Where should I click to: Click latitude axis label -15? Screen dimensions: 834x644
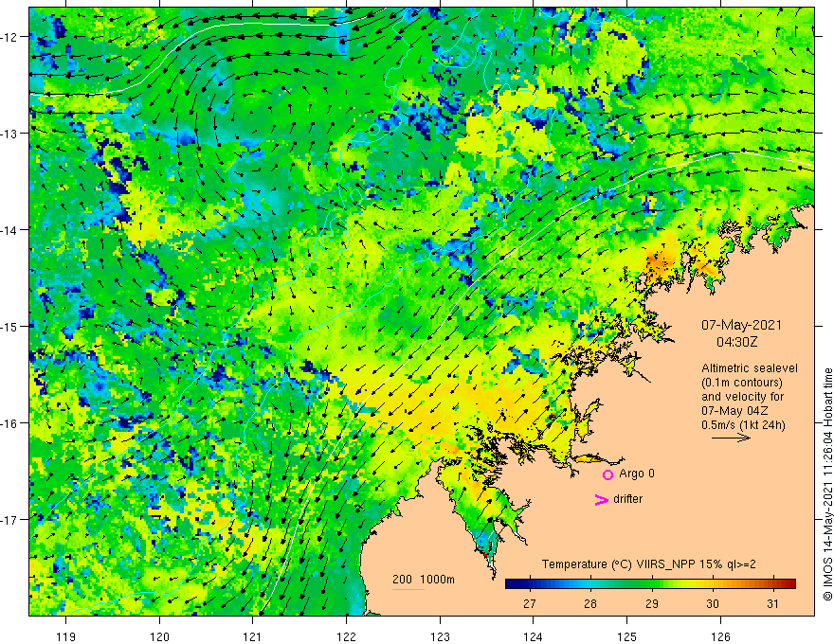tap(10, 326)
